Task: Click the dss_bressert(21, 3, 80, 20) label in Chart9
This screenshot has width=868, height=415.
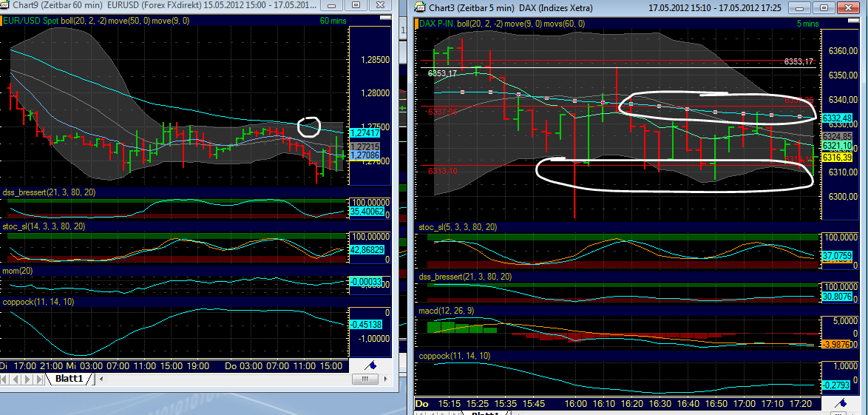Action: (50, 192)
